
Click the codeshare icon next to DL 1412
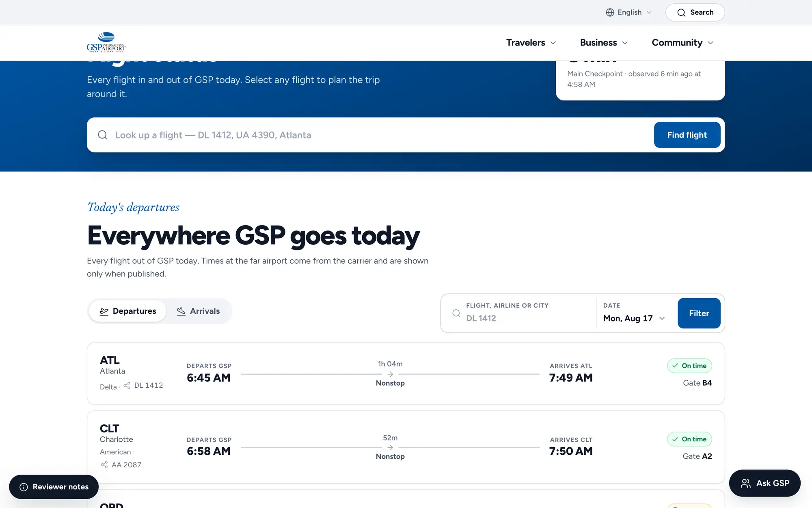point(127,385)
